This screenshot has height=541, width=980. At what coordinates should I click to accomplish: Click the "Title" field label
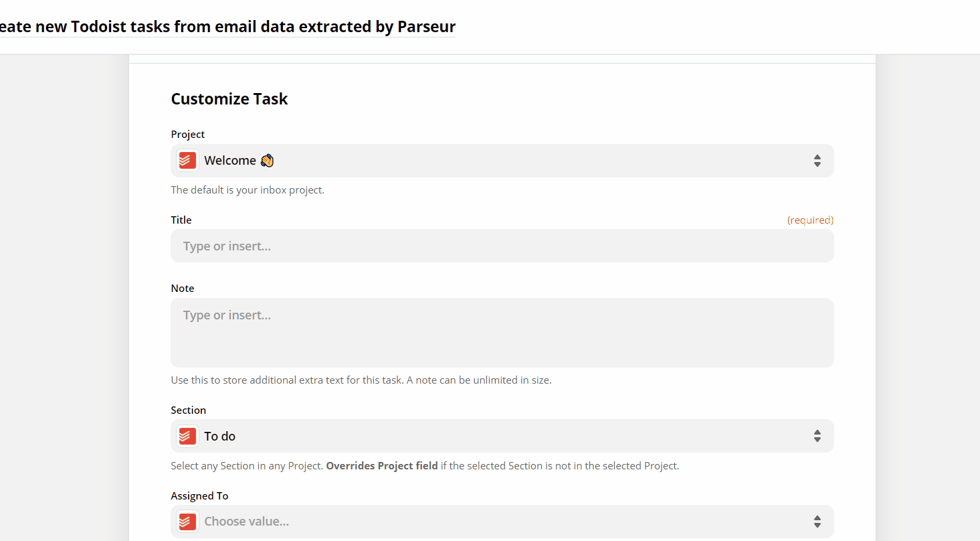[x=181, y=220]
